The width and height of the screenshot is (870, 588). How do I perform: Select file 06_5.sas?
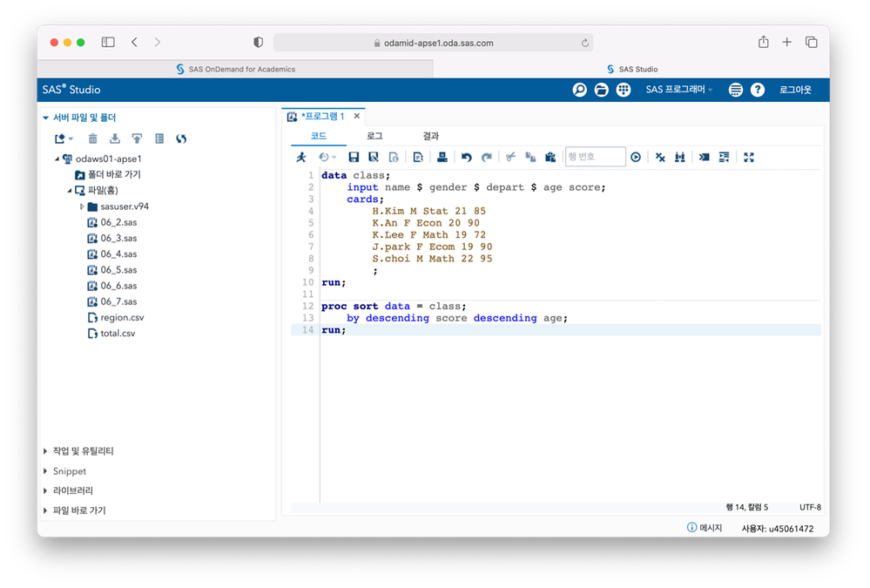[x=112, y=270]
